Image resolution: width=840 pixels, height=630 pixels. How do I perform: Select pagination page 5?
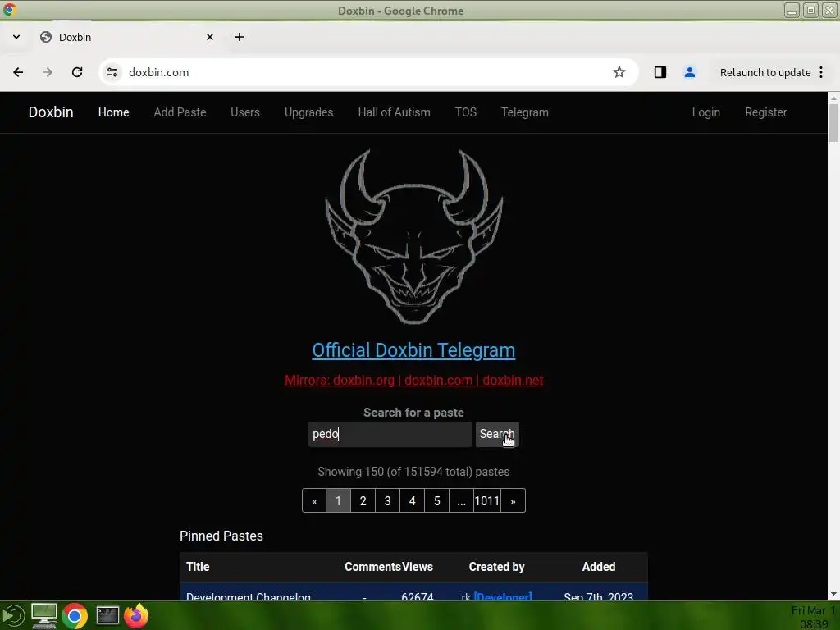(436, 501)
